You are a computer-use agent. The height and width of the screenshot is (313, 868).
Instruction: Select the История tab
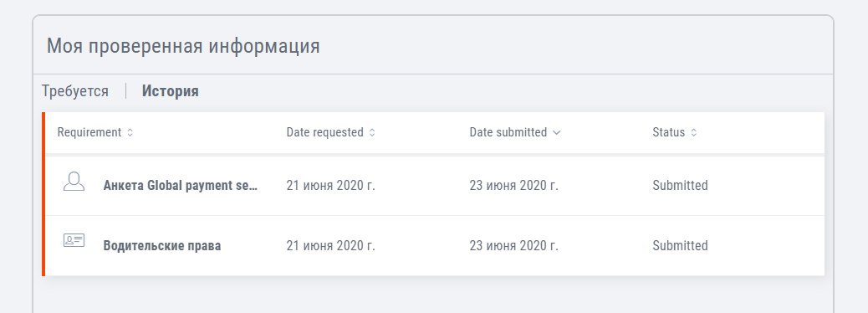point(171,91)
